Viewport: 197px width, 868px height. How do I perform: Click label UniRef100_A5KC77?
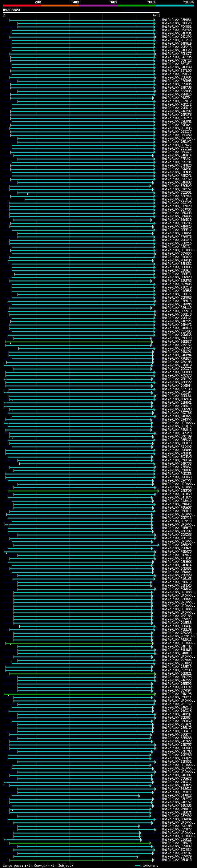click(176, 54)
